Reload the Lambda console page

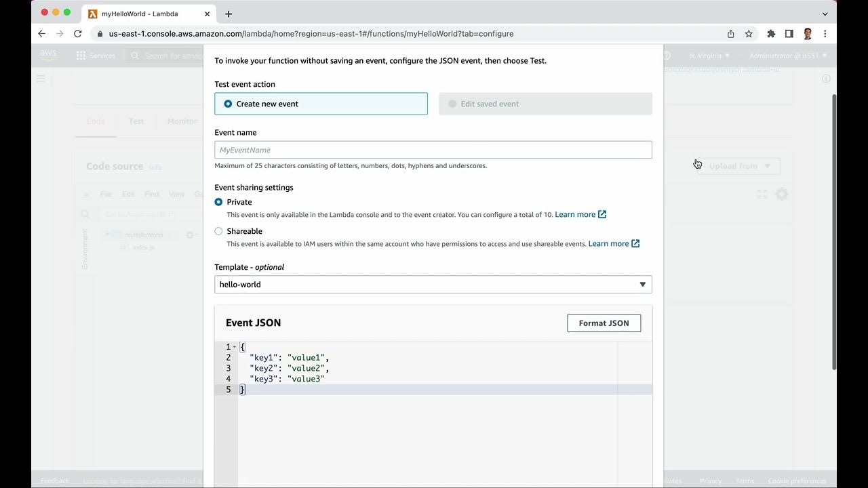[x=78, y=34]
